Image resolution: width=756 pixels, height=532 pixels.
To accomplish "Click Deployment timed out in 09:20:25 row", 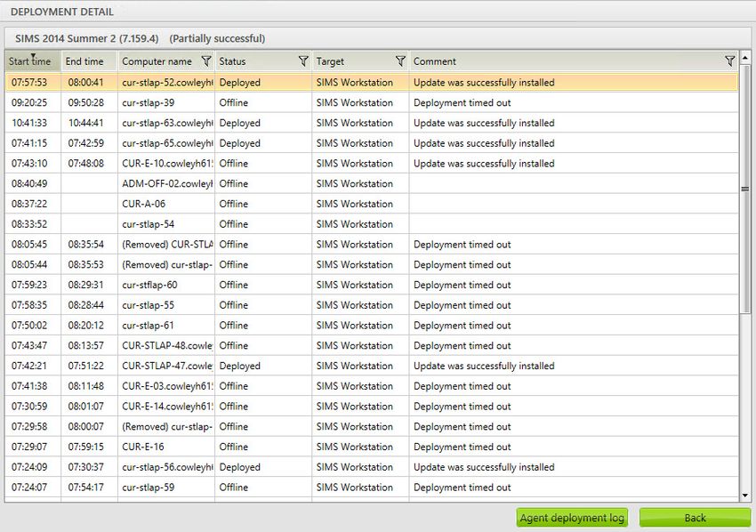I will (x=462, y=102).
